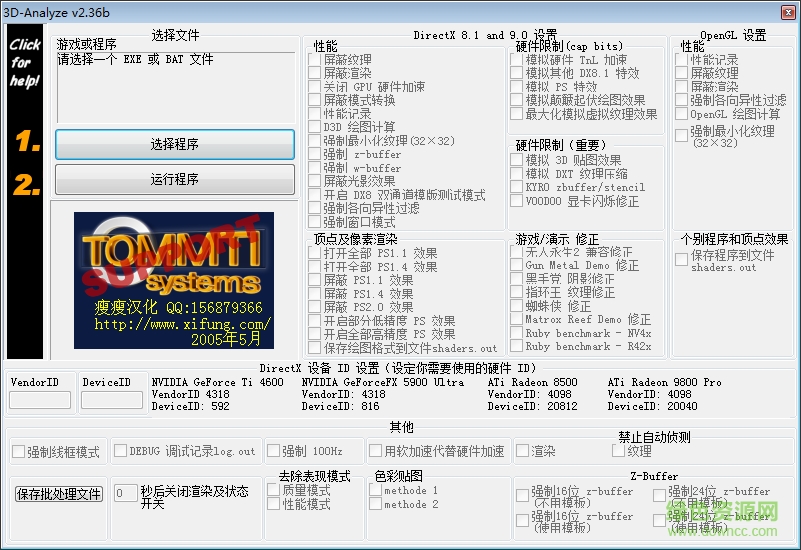Click the 选择程序 button

pos(175,145)
